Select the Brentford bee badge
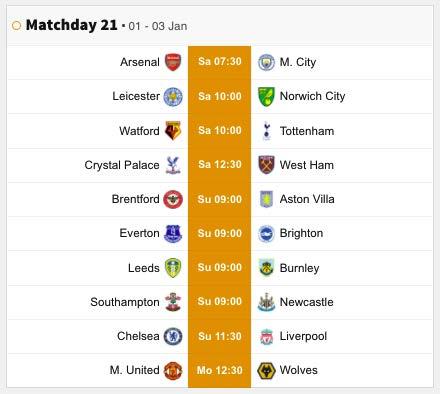 click(x=173, y=199)
